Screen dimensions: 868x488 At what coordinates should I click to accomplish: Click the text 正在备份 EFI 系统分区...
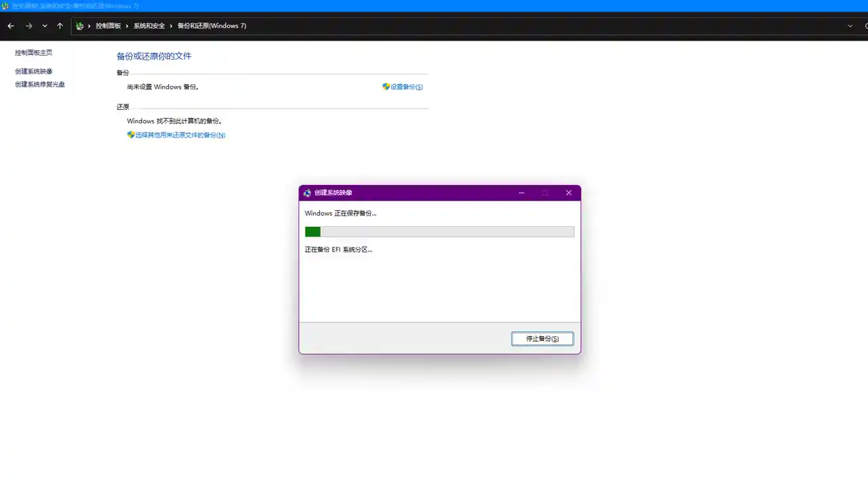[338, 249]
